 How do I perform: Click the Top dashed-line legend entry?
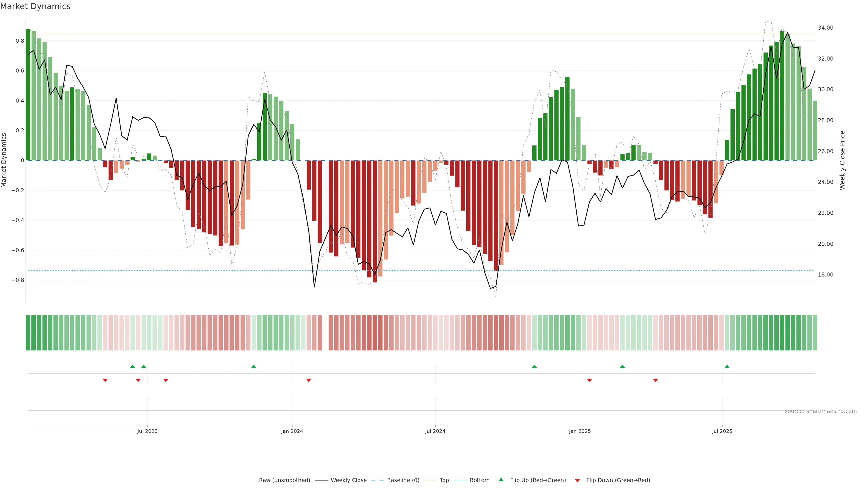(x=444, y=480)
